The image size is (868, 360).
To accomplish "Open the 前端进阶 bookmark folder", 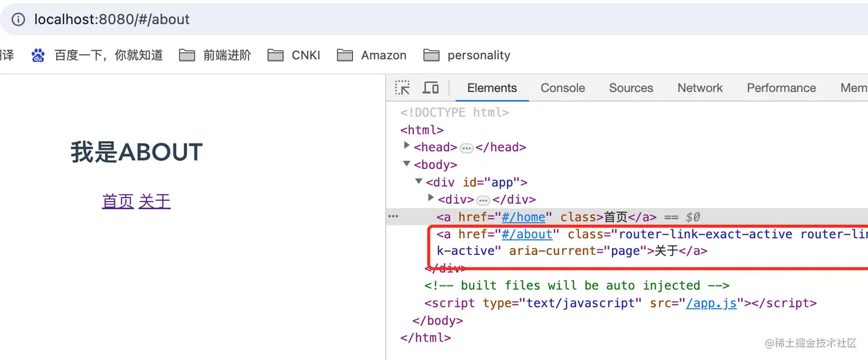I will pos(215,55).
